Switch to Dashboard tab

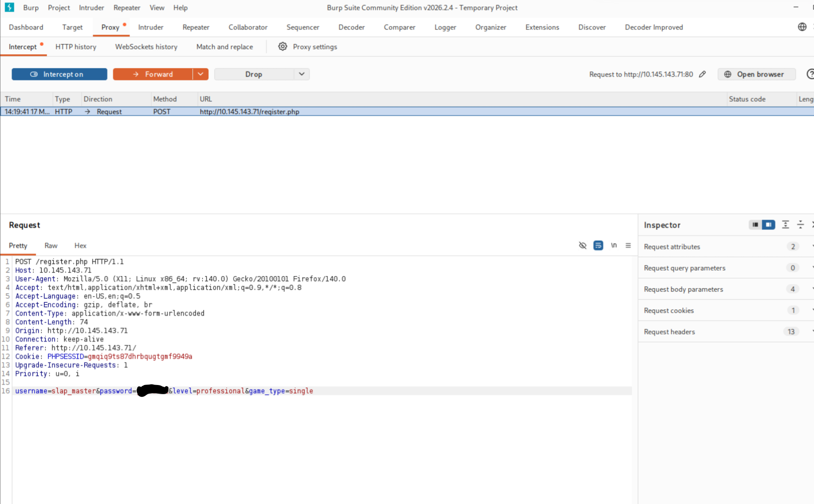coord(26,27)
